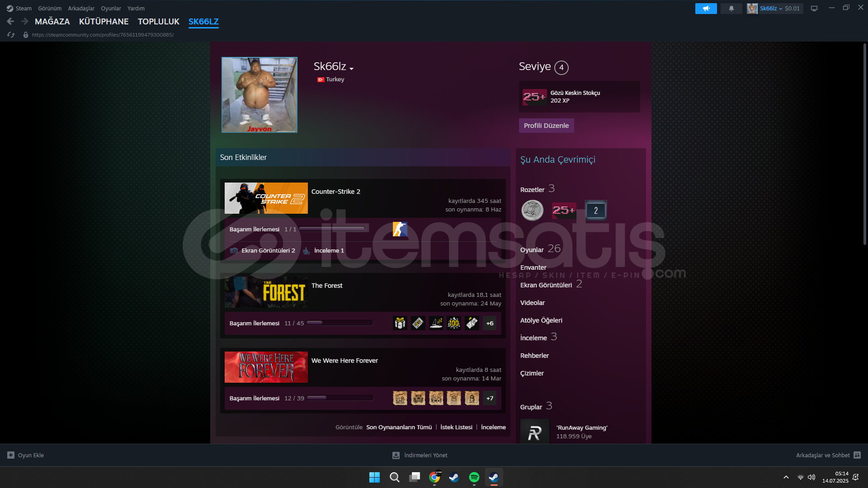
Task: Click the page vertical scrollbar
Action: [x=864, y=145]
